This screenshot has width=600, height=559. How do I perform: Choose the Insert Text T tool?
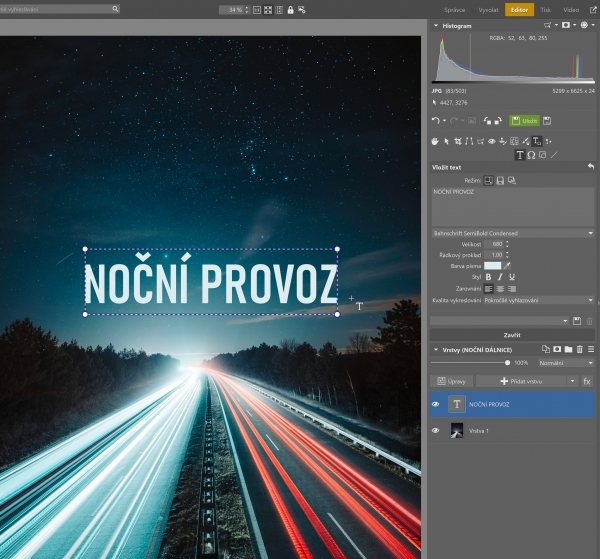[520, 155]
